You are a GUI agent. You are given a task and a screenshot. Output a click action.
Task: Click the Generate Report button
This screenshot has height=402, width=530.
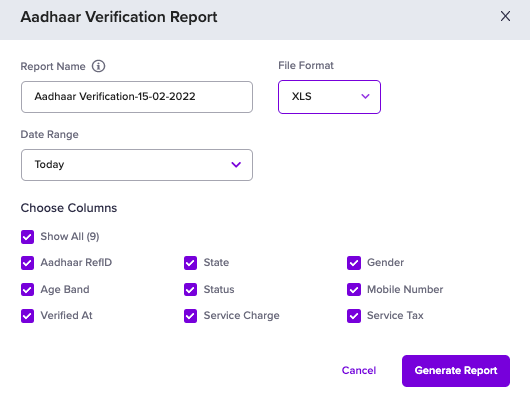(456, 371)
